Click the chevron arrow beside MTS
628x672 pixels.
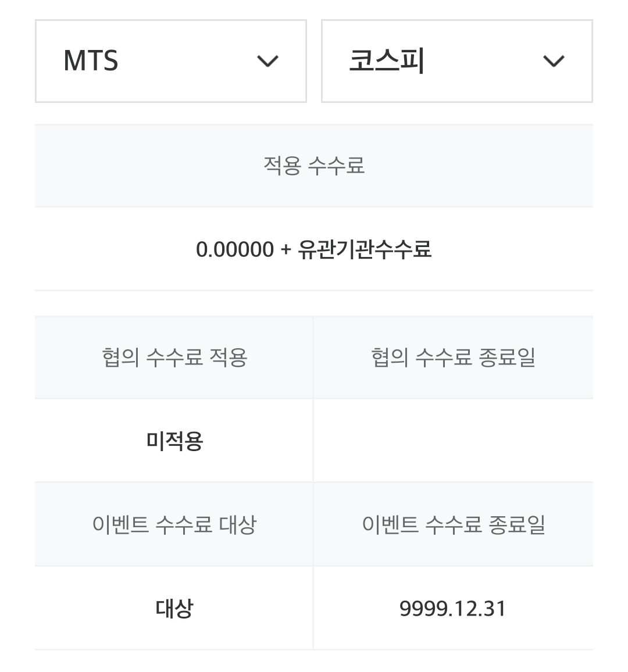click(267, 61)
